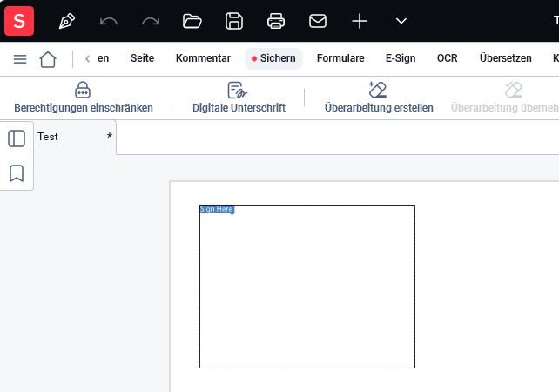Select the Sichern tab

pos(273,58)
